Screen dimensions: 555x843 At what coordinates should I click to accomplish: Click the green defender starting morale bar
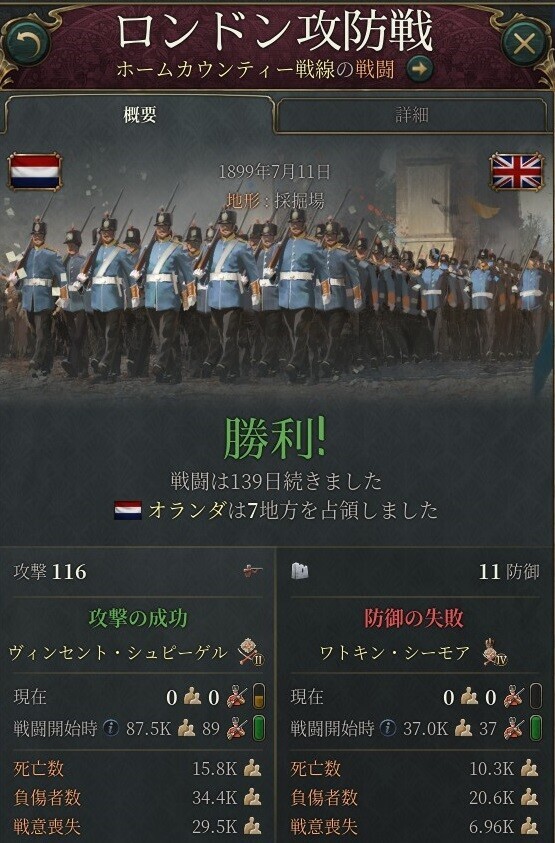(536, 728)
